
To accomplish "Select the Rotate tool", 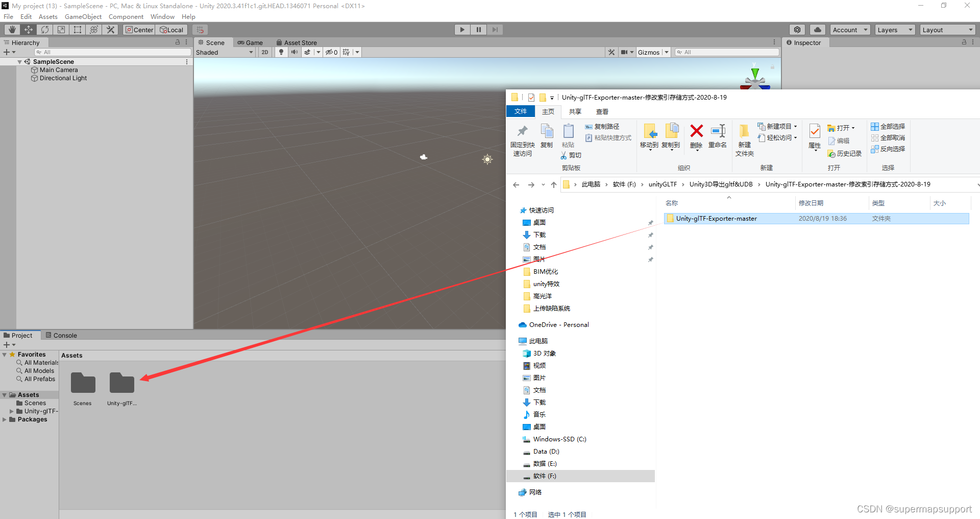I will click(x=44, y=29).
